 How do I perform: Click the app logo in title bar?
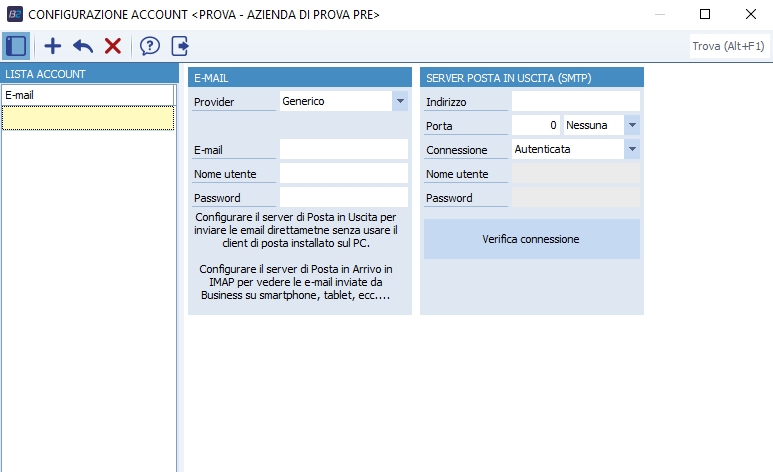click(14, 15)
